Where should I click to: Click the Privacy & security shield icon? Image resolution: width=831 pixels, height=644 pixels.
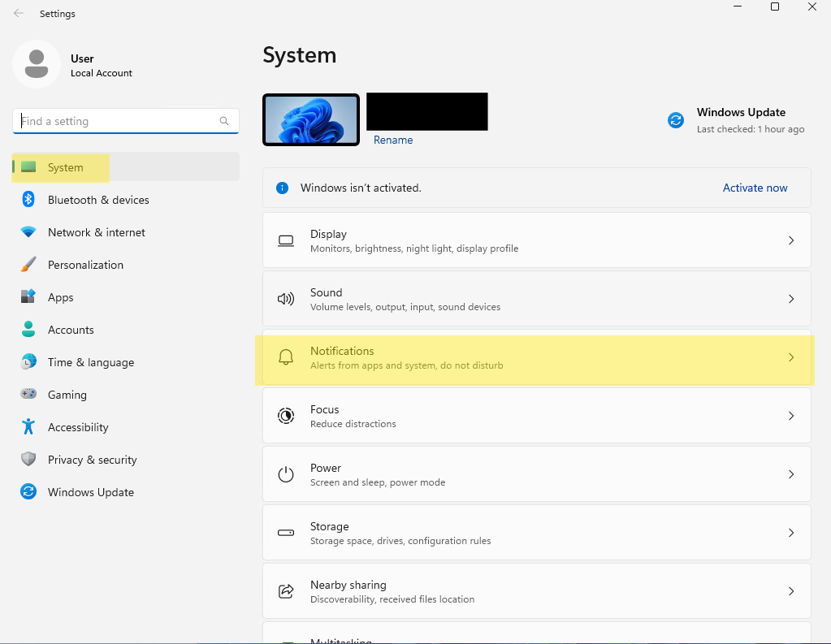[x=28, y=460]
